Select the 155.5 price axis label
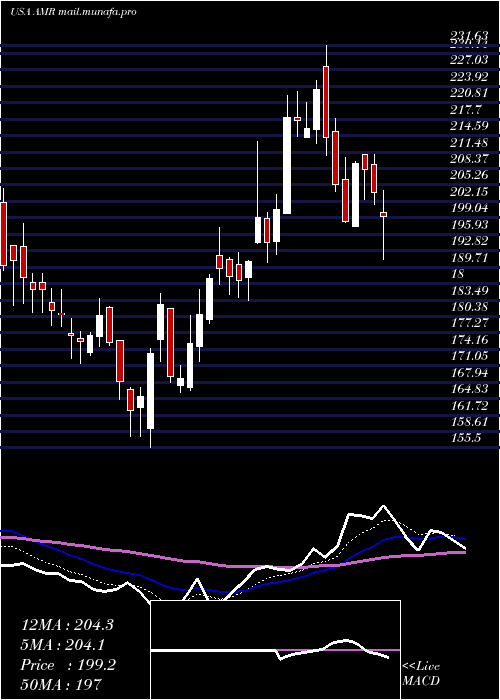 (465, 440)
